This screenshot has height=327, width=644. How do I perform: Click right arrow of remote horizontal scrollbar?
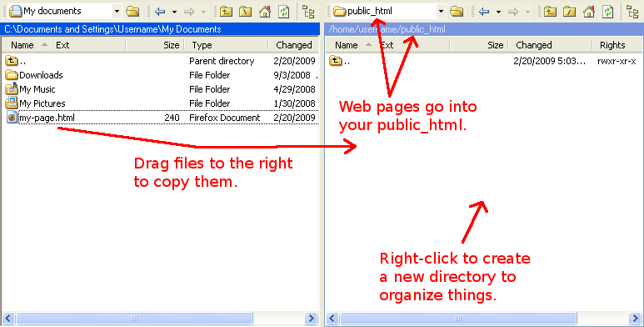[x=635, y=319]
